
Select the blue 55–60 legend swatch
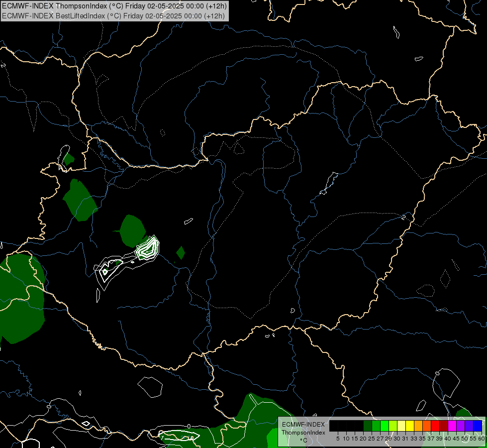tap(478, 426)
